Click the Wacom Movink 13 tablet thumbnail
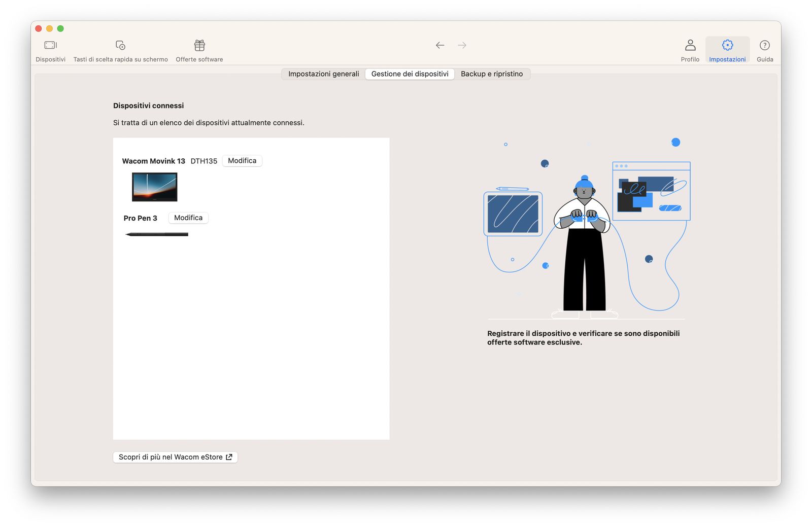The height and width of the screenshot is (527, 812). (155, 187)
